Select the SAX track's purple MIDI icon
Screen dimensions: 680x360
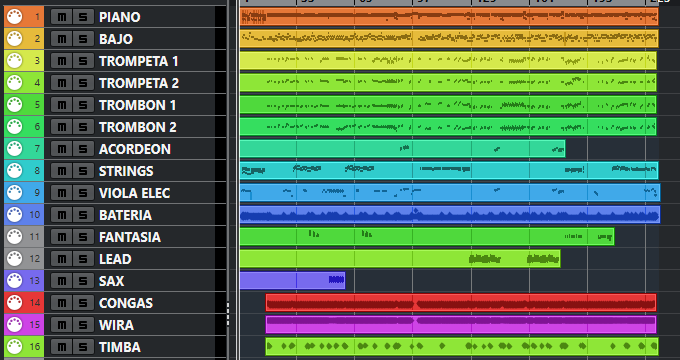click(x=14, y=281)
